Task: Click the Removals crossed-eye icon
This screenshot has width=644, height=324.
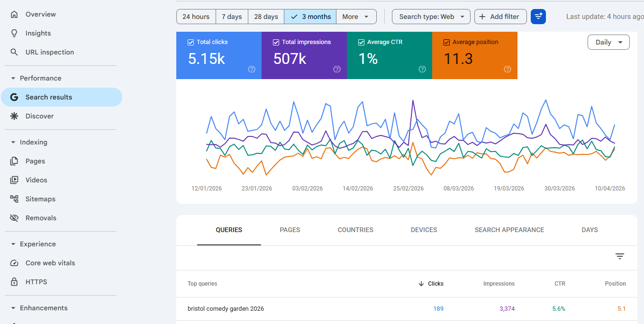Action: point(14,218)
